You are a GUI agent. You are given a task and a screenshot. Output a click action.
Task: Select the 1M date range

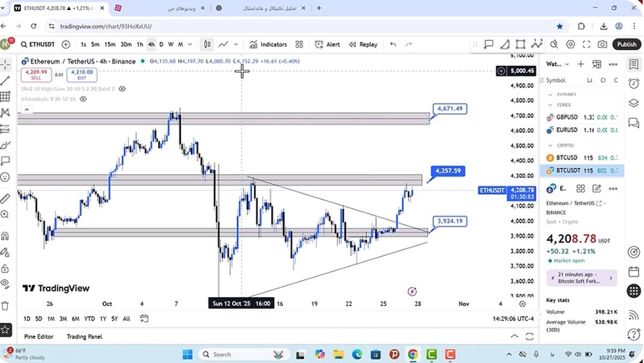coord(50,318)
